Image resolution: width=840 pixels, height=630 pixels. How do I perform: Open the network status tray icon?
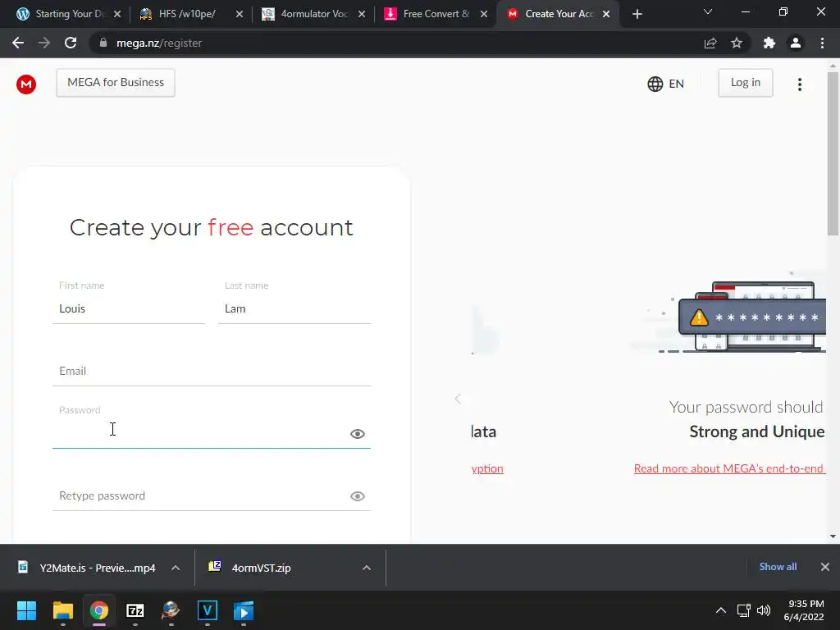pos(743,610)
